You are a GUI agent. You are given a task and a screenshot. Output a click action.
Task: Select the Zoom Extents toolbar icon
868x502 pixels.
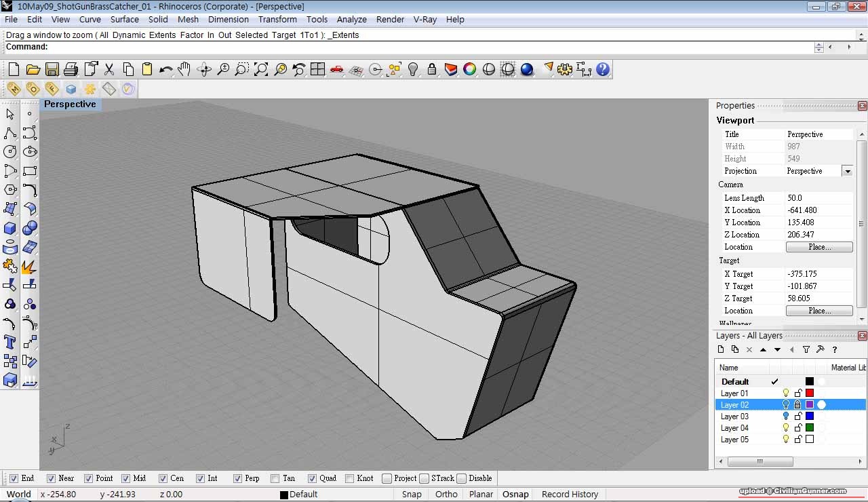[261, 69]
